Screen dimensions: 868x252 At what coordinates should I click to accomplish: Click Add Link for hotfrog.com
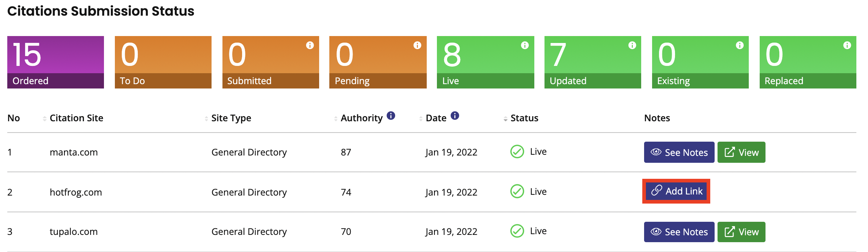[676, 191]
